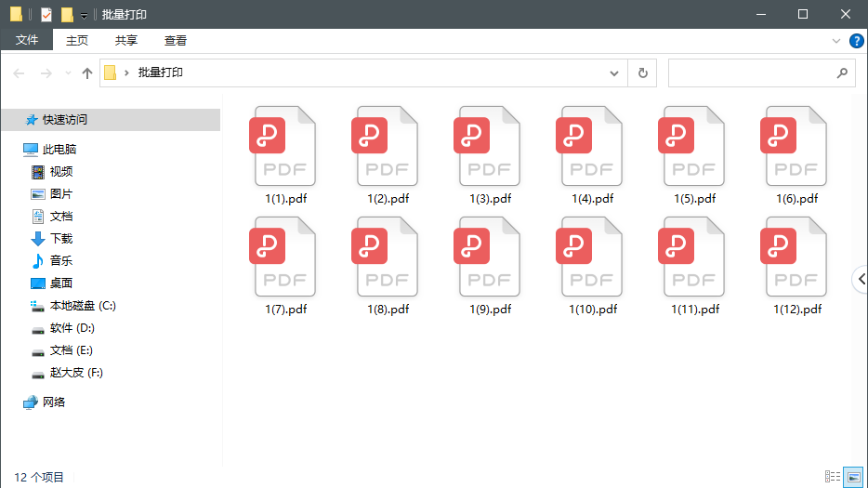Open the 图片 folder
Viewport: 868px width, 488px height.
coord(61,194)
